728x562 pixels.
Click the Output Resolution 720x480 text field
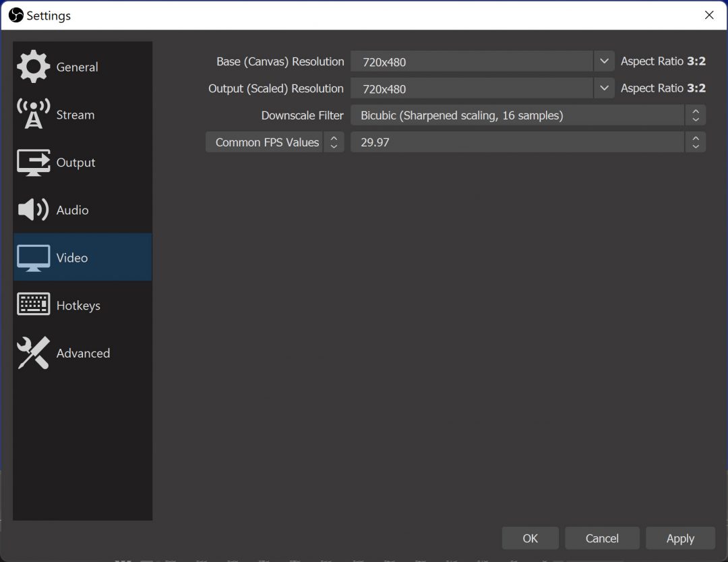(472, 88)
